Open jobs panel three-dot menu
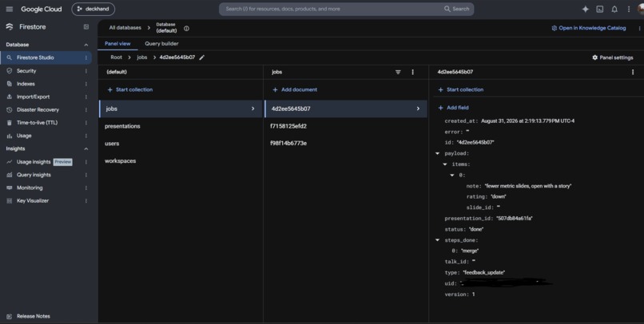This screenshot has height=324, width=644. (413, 72)
